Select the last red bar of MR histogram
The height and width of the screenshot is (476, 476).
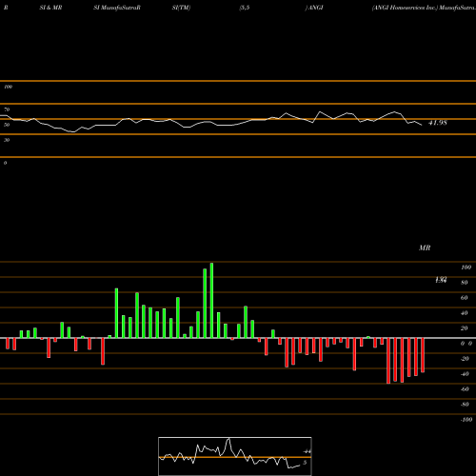pos(423,355)
